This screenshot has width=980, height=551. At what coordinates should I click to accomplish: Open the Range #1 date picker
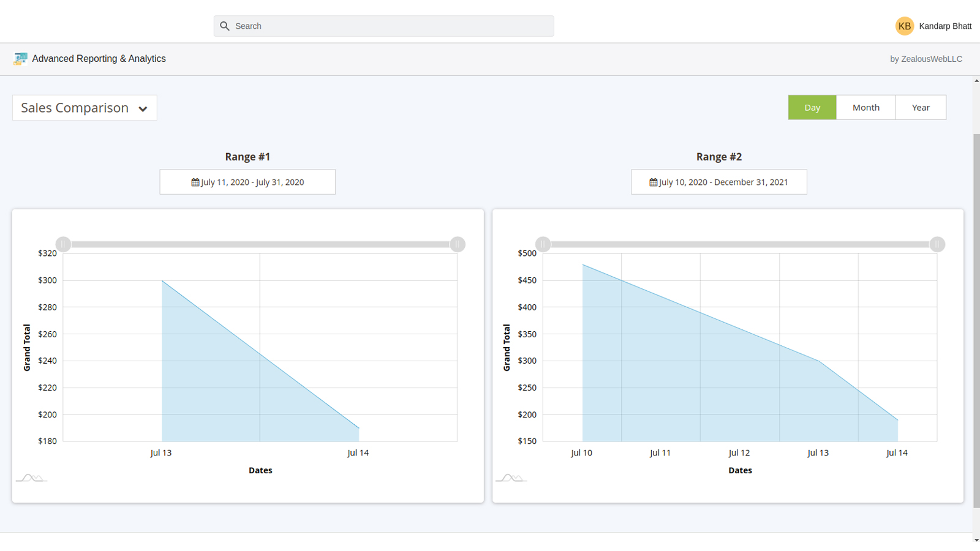[x=247, y=182]
